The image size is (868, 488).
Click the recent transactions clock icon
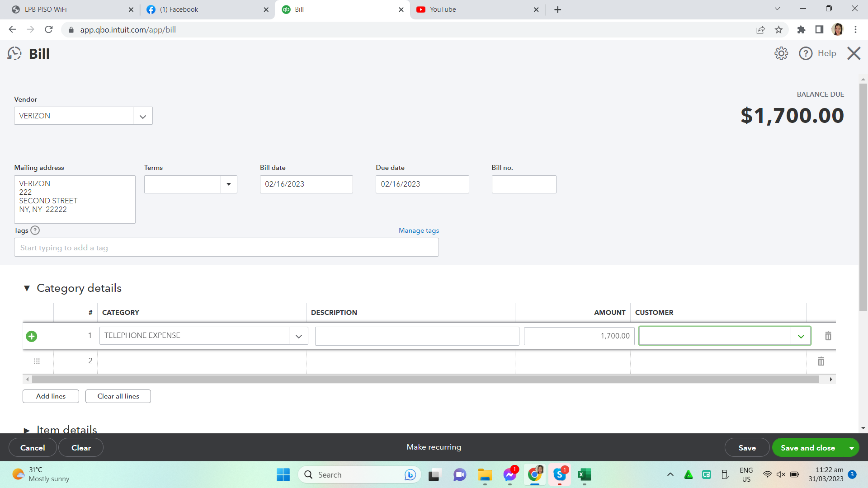click(x=14, y=53)
